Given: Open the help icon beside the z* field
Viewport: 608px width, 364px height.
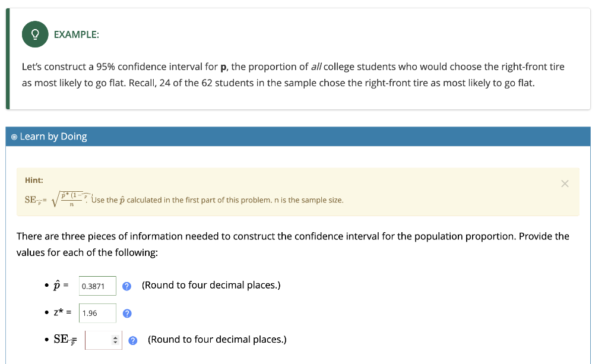Looking at the screenshot, I should [126, 313].
